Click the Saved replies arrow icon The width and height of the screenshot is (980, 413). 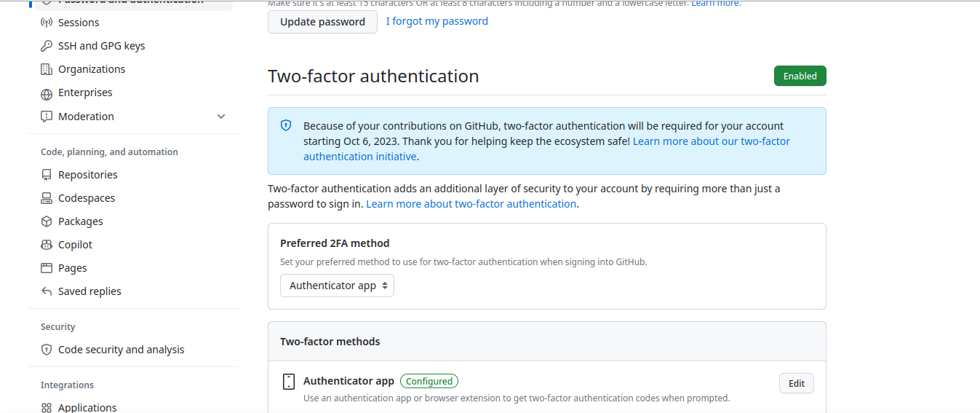coord(47,291)
